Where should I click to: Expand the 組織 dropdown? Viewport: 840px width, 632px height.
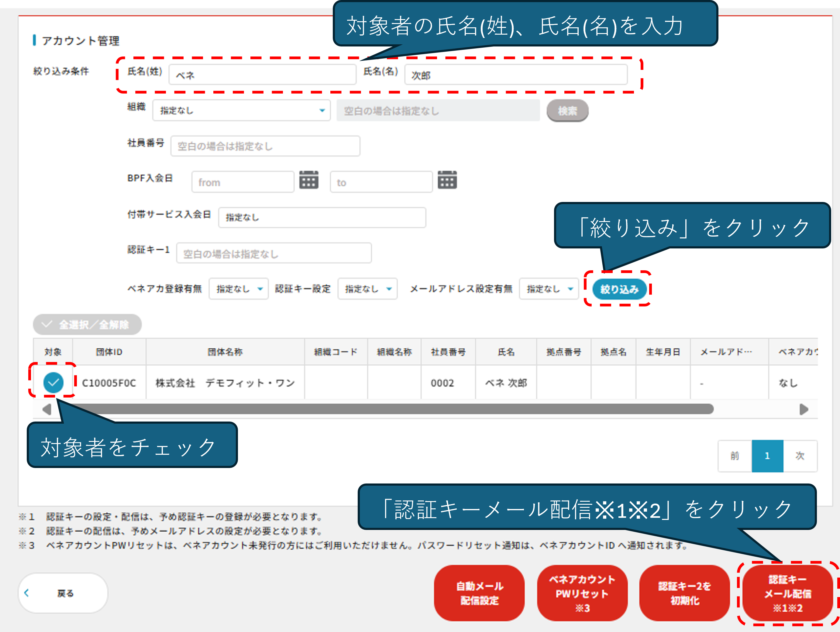coord(242,111)
